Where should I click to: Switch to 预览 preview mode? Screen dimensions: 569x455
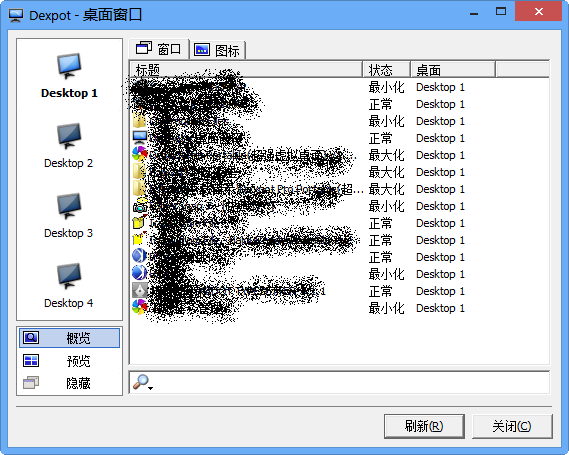tap(69, 361)
